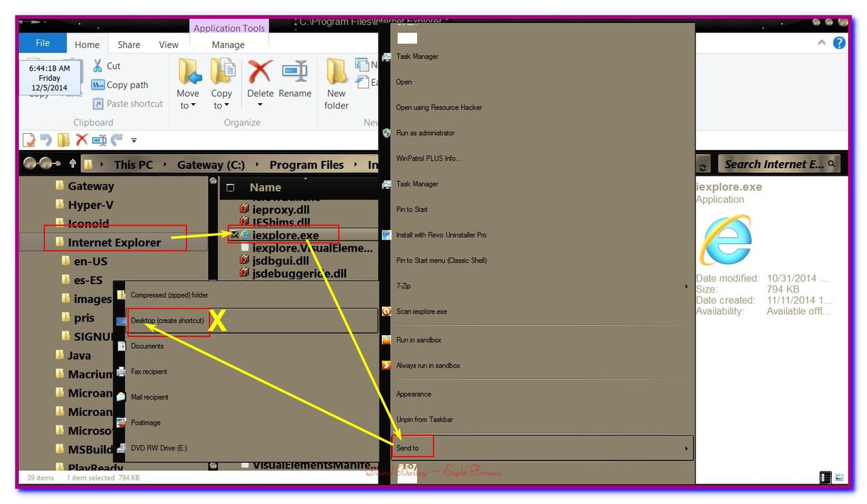
Task: Toggle the iexplore.exe item checkbox
Action: click(235, 235)
